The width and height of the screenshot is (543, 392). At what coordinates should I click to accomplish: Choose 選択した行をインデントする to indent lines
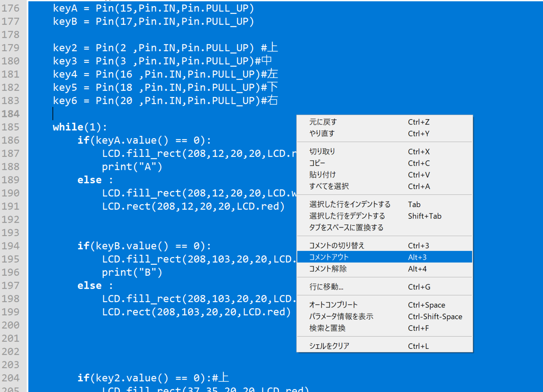pyautogui.click(x=350, y=204)
